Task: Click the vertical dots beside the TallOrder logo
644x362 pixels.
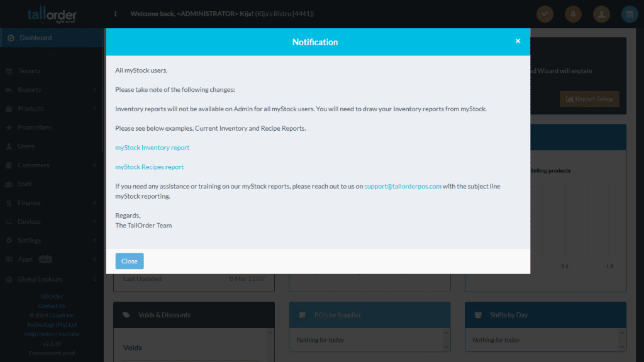Action: point(115,13)
